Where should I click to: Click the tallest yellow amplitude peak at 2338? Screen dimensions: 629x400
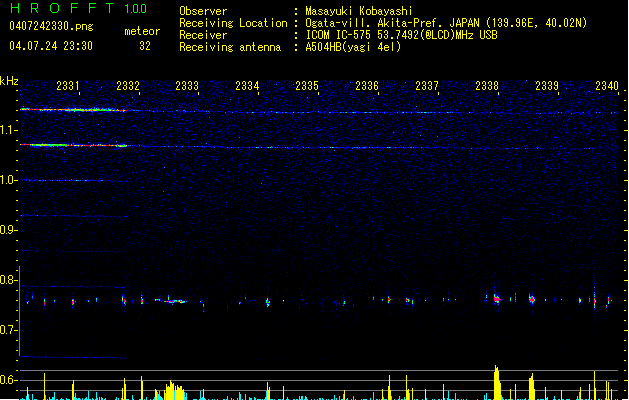[497, 382]
